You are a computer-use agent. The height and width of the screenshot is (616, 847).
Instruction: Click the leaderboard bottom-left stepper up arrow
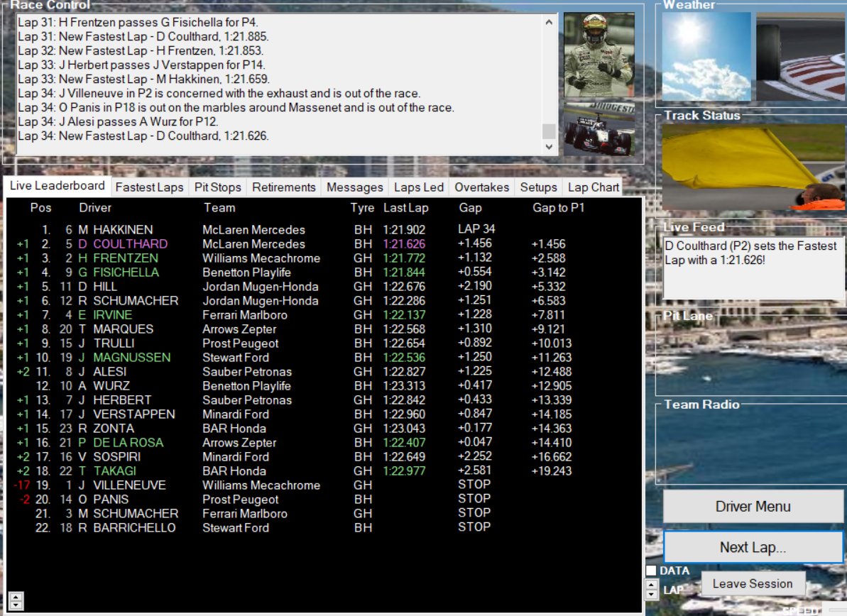click(x=16, y=597)
